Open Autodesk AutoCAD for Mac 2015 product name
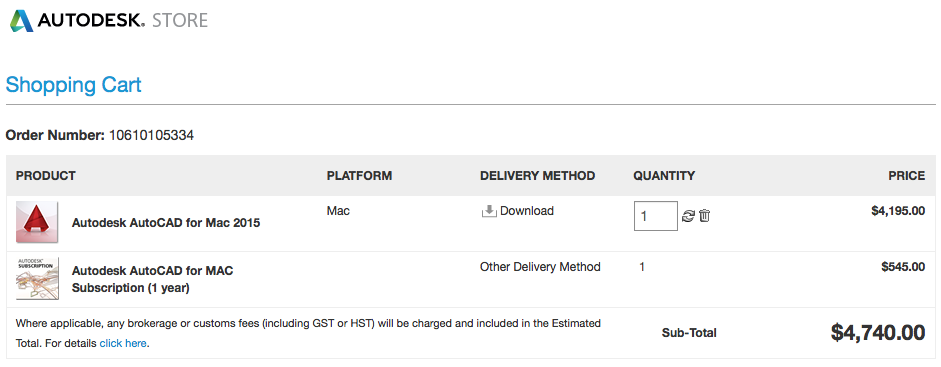 (166, 223)
